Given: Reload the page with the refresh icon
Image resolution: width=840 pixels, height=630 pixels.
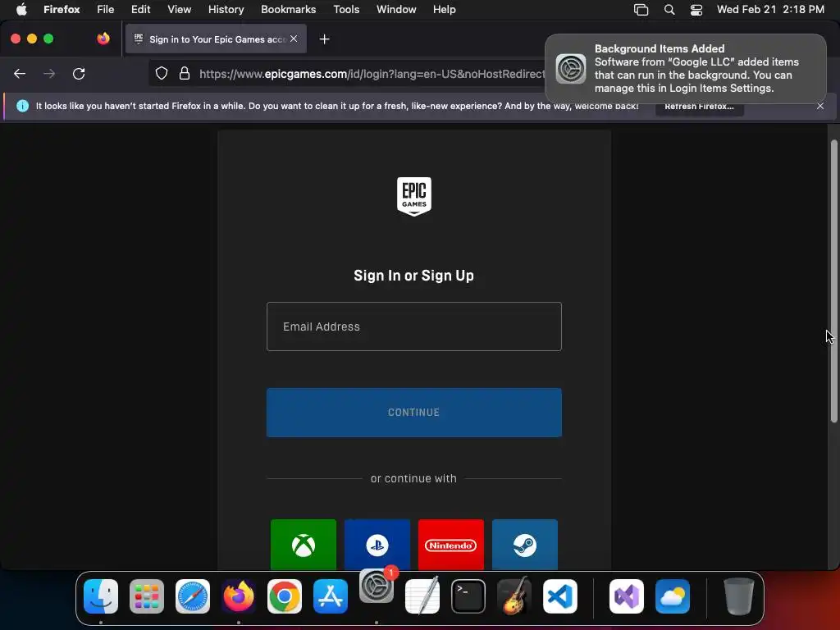Looking at the screenshot, I should (79, 73).
